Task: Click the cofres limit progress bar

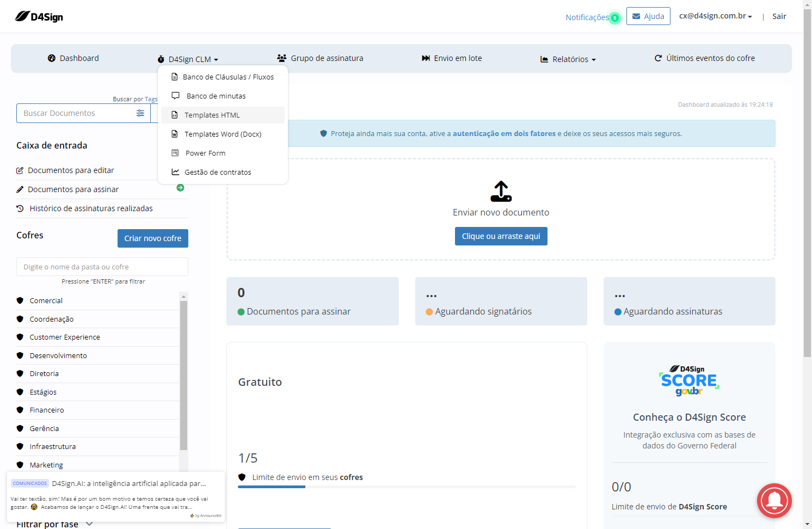Action: (x=407, y=487)
